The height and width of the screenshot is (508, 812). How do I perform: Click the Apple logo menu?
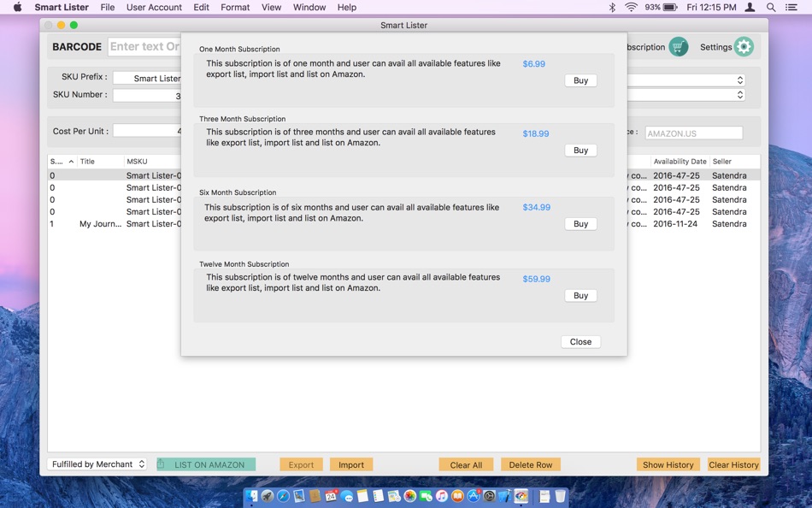click(18, 7)
